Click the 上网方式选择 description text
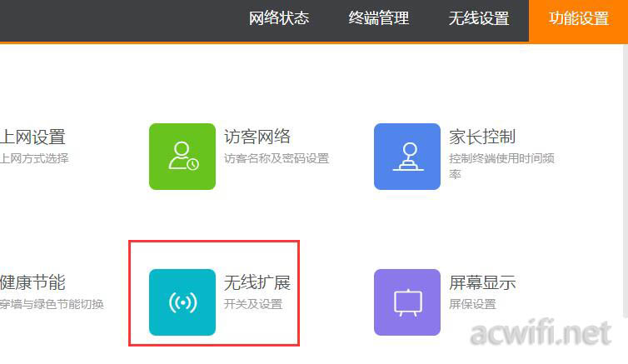This screenshot has height=364, width=628. [34, 158]
